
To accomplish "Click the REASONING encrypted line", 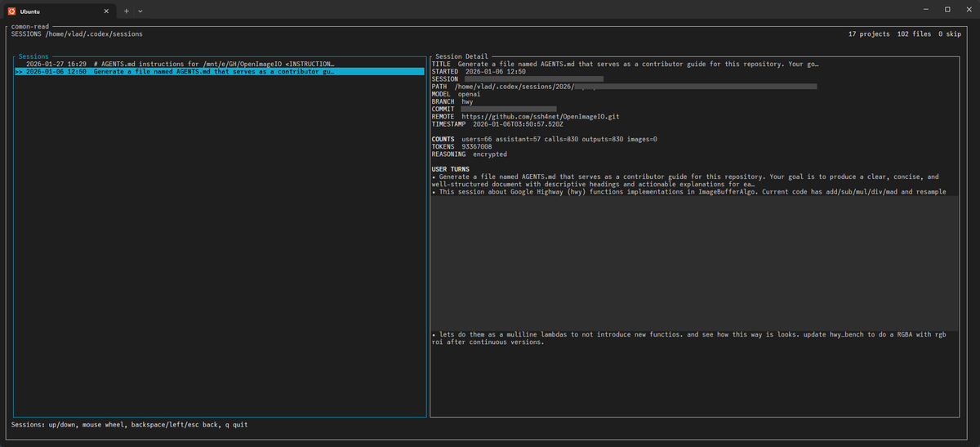I will point(469,154).
